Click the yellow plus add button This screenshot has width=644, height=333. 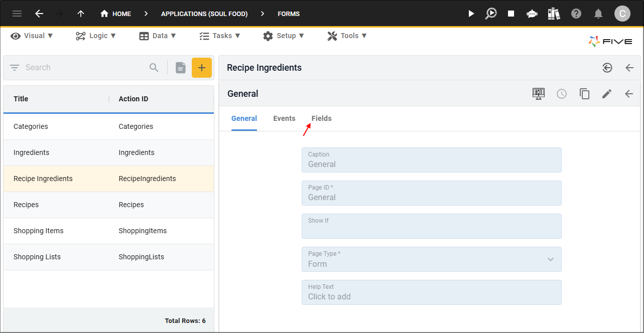[202, 68]
